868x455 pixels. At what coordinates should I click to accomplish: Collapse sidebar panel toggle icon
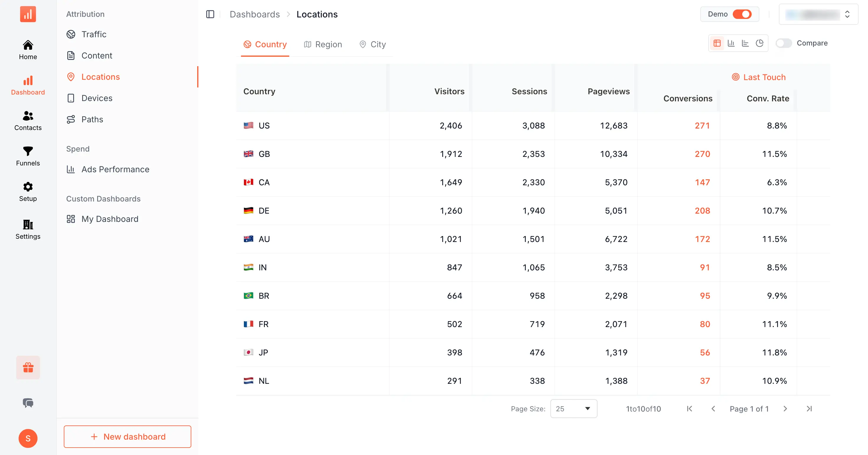click(210, 14)
